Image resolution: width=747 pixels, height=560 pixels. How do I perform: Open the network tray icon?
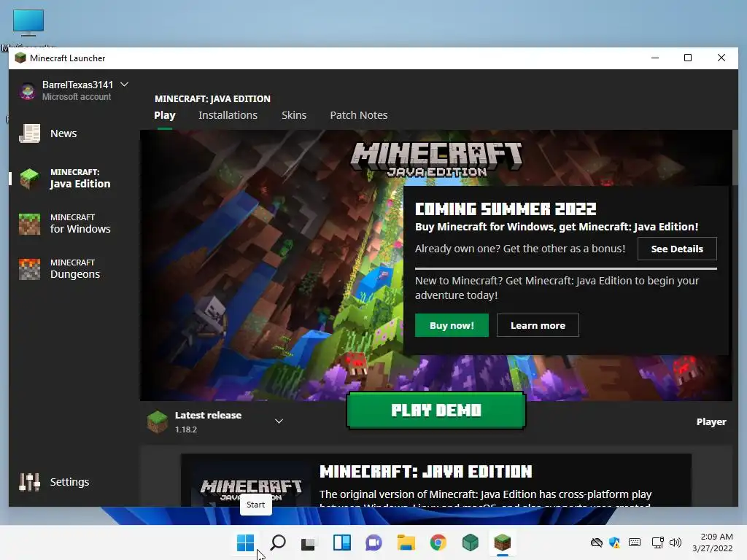(x=657, y=542)
